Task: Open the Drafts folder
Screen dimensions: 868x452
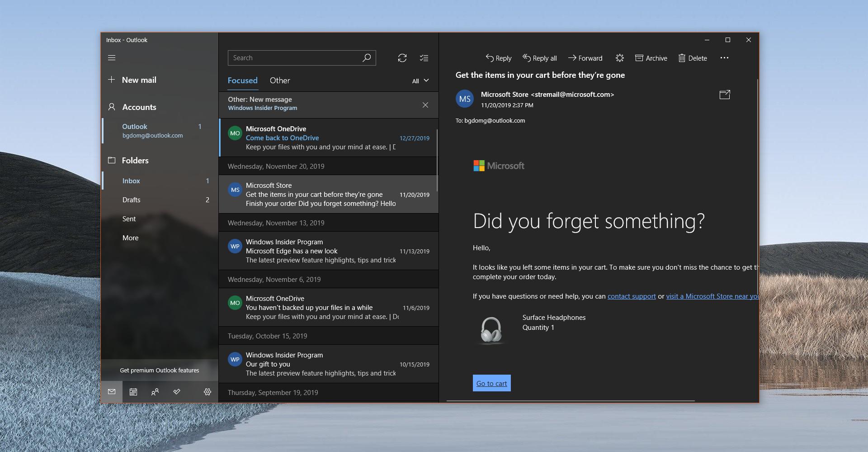Action: (x=160, y=200)
